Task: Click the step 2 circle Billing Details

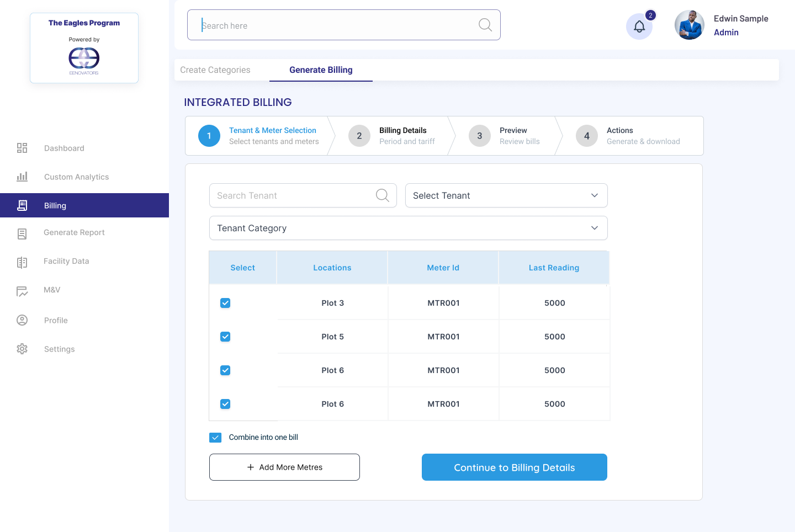Action: click(x=359, y=136)
